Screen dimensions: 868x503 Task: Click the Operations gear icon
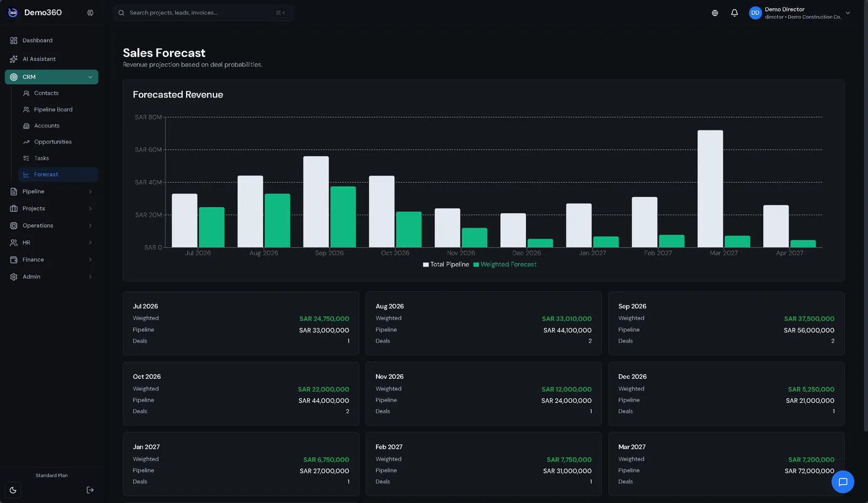pyautogui.click(x=14, y=225)
